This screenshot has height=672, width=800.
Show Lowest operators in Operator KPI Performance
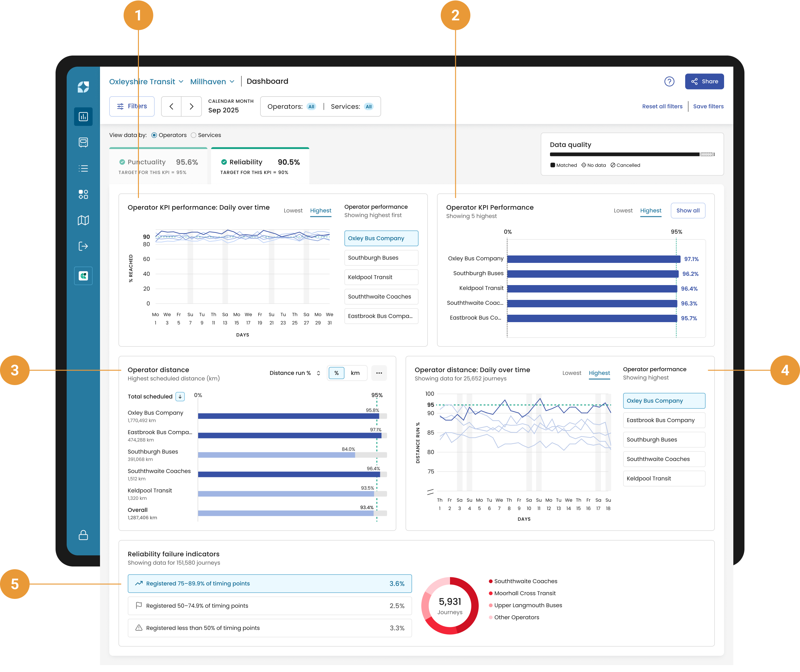pos(623,210)
